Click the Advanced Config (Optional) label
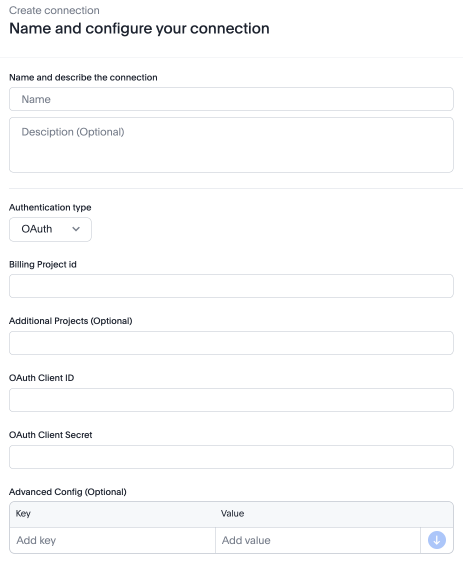Viewport: 463px width, 565px height. click(68, 492)
